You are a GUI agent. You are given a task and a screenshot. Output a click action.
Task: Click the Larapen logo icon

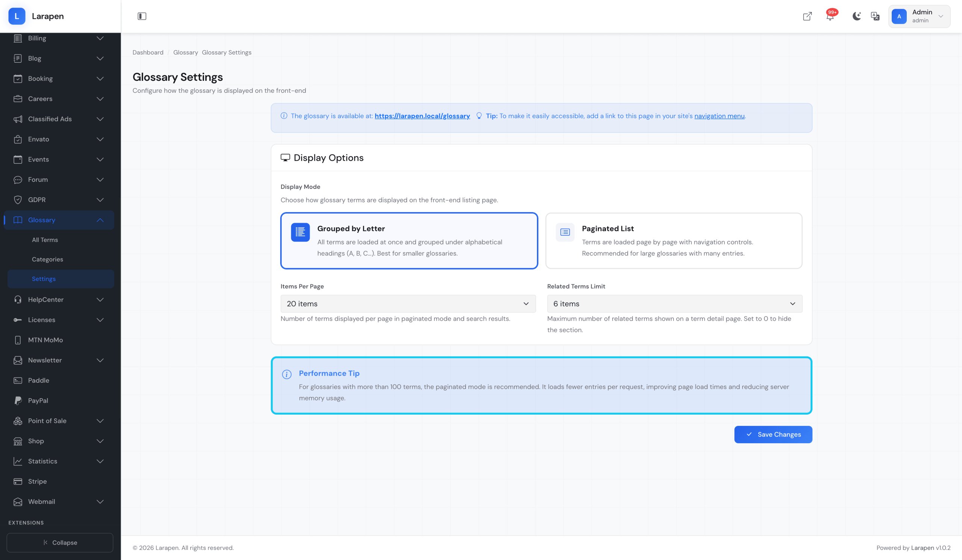tap(17, 16)
